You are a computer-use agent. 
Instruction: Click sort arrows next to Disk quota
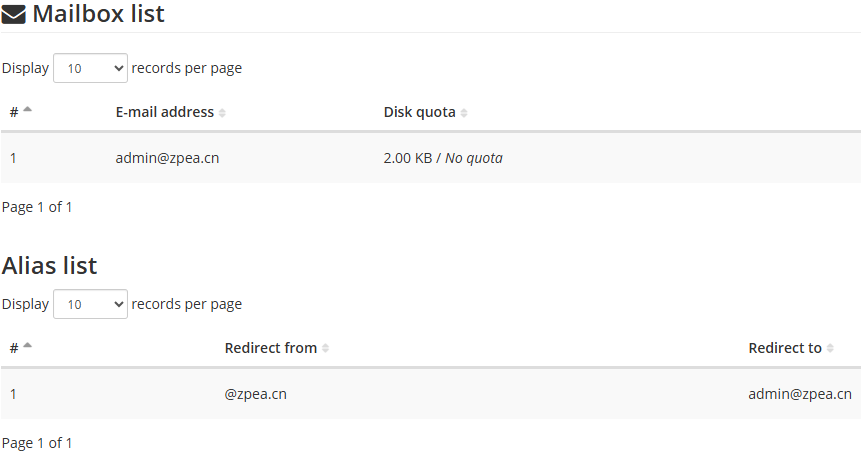tap(464, 113)
